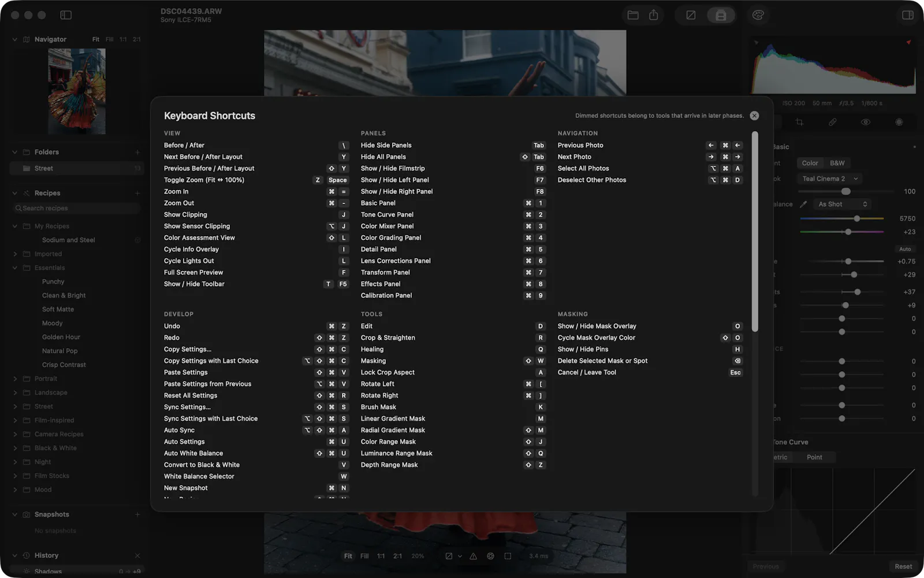Select the Crop tool icon
Viewport: 924px width, 578px height.
pos(799,122)
